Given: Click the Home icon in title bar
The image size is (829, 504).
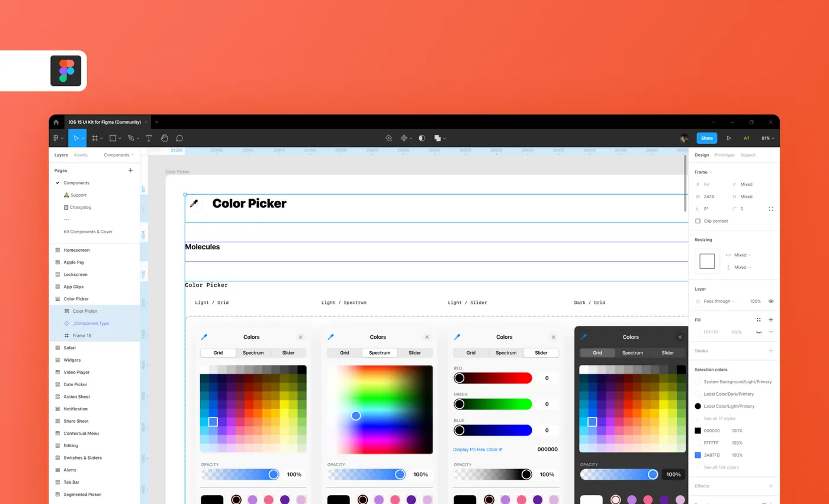Looking at the screenshot, I should tap(56, 122).
